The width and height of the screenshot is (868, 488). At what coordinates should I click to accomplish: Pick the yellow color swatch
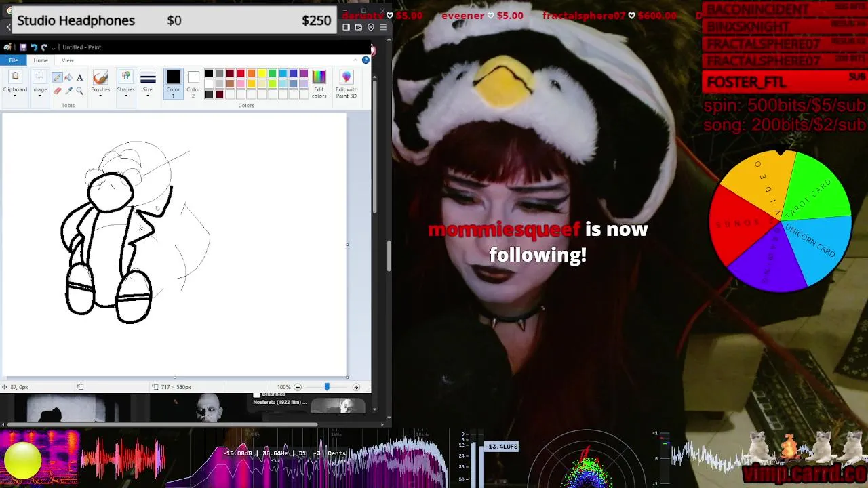point(262,73)
